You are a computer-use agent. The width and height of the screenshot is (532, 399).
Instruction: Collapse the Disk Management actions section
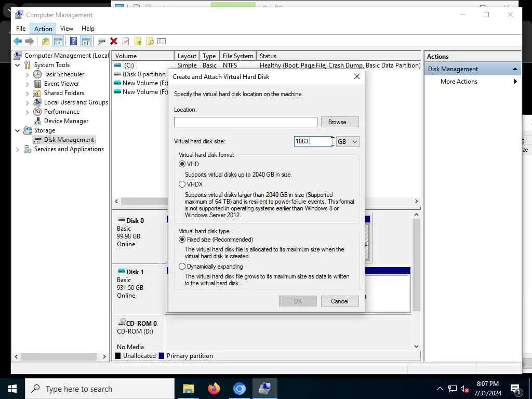pyautogui.click(x=515, y=69)
